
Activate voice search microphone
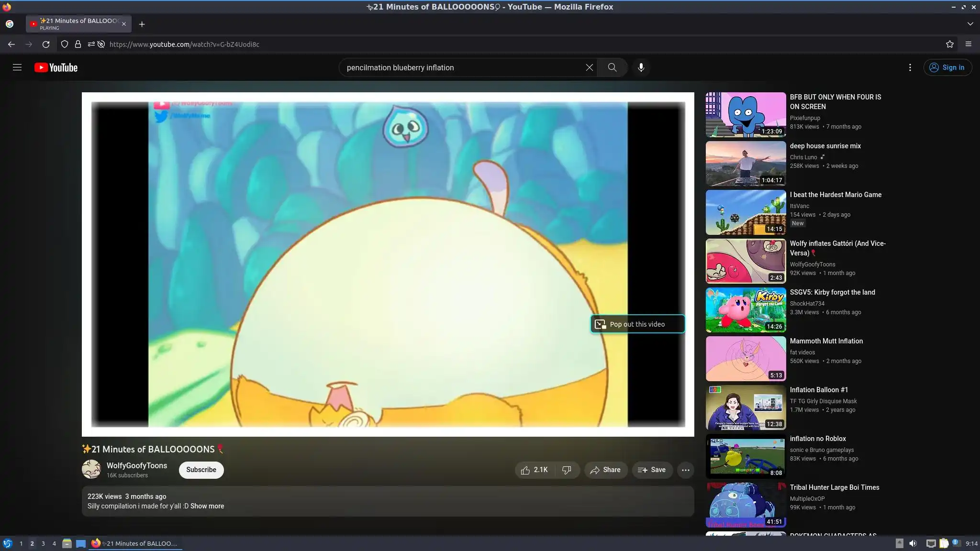pyautogui.click(x=641, y=67)
